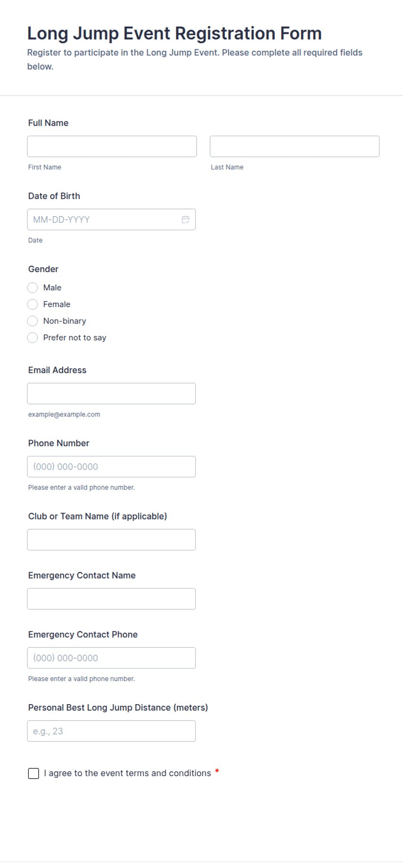
Task: Focus the Club or Team Name field
Action: [111, 540]
